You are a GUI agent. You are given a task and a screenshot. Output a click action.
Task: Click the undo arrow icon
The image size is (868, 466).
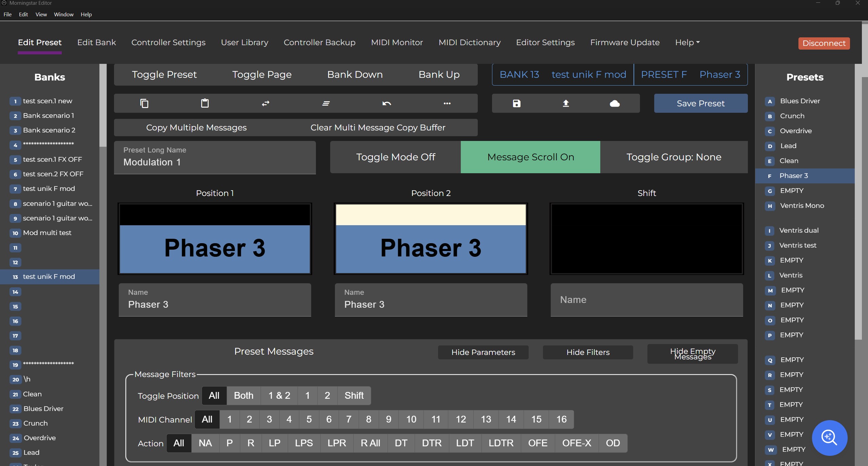point(386,103)
